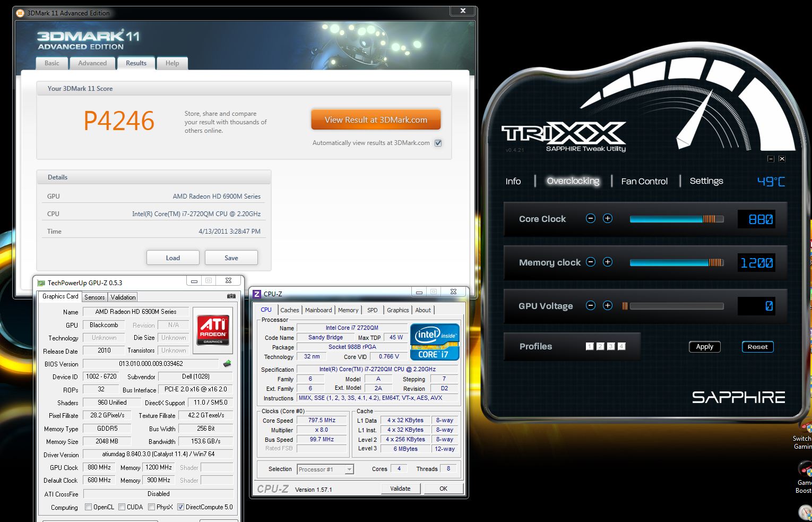Viewport: 812px width, 522px height.
Task: Toggle PhysX checkbox in GPU-Z
Action: (x=152, y=507)
